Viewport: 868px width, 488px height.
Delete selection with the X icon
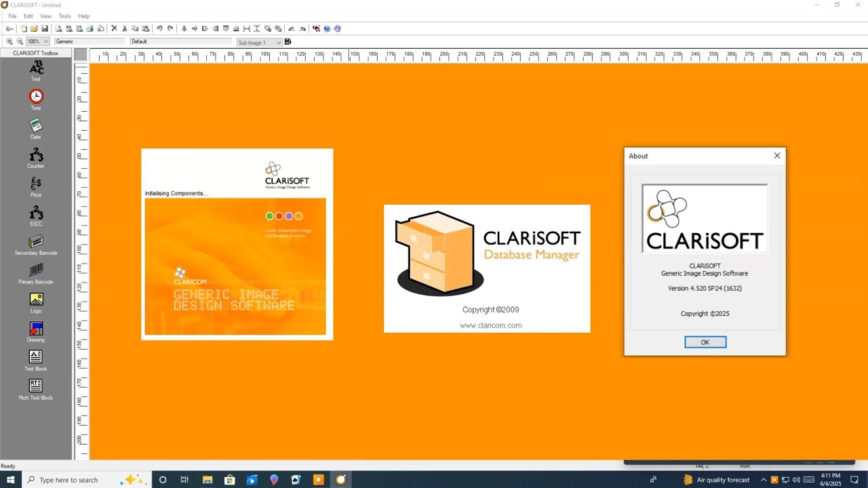[114, 28]
